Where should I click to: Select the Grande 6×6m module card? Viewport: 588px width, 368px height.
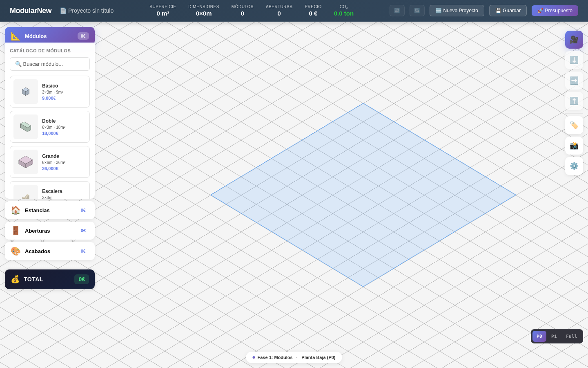coord(50,162)
